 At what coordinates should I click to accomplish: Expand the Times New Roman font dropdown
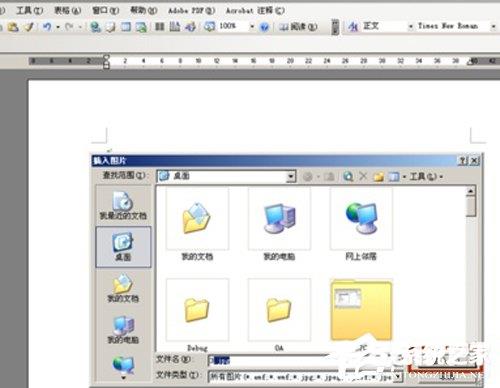493,26
